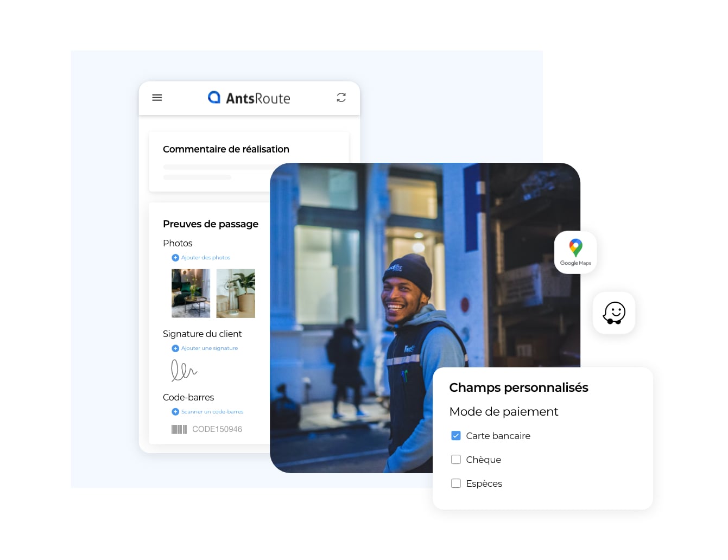Viewport: 728px width, 560px height.
Task: Click the Carte bancaire label
Action: point(498,436)
